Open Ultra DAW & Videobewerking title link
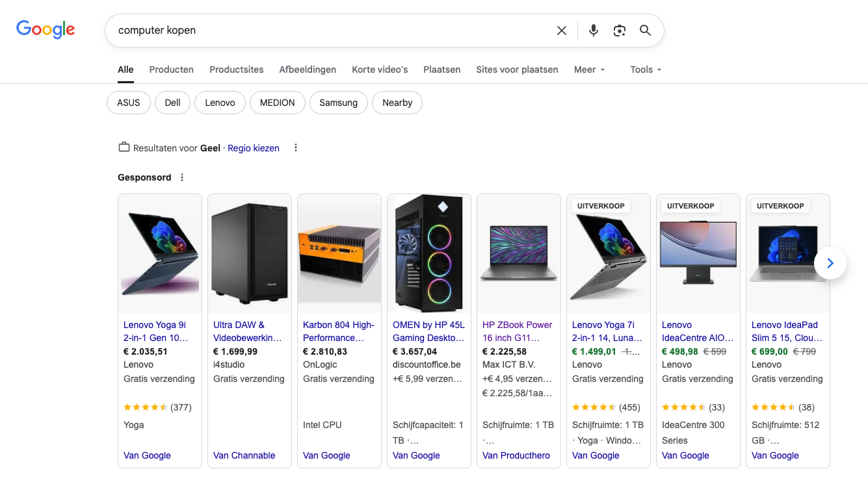This screenshot has height=482, width=868. 248,331
